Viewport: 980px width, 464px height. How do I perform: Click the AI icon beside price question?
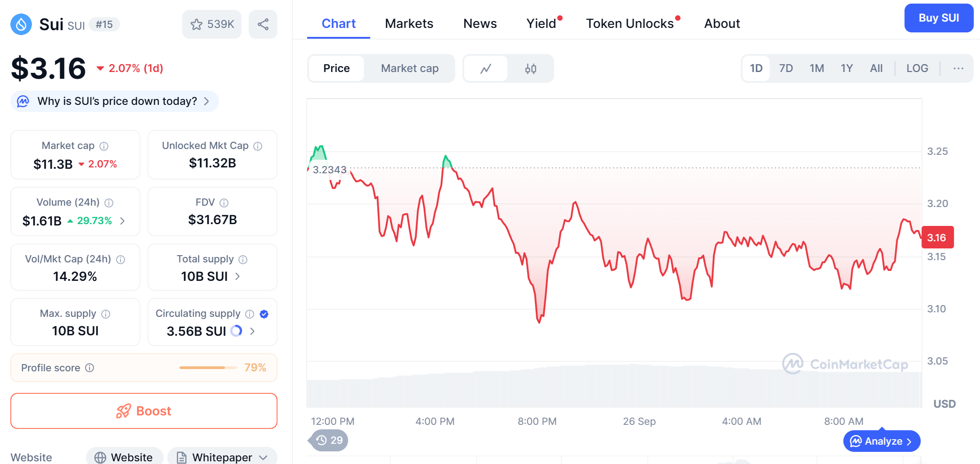23,101
